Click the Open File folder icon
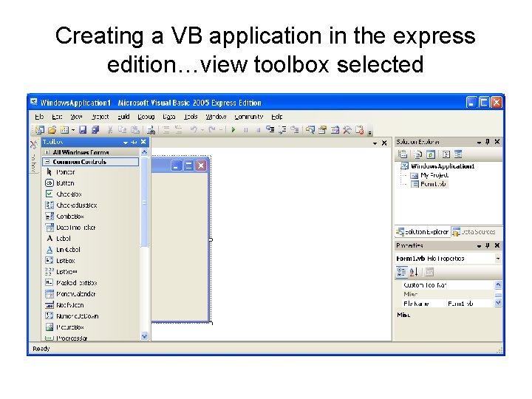This screenshot has height=399, width=532. [x=52, y=129]
